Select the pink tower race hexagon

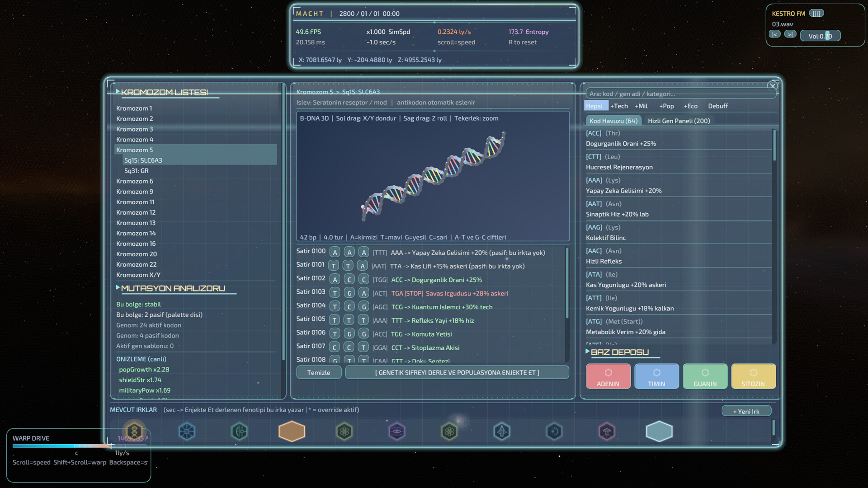coord(607,432)
